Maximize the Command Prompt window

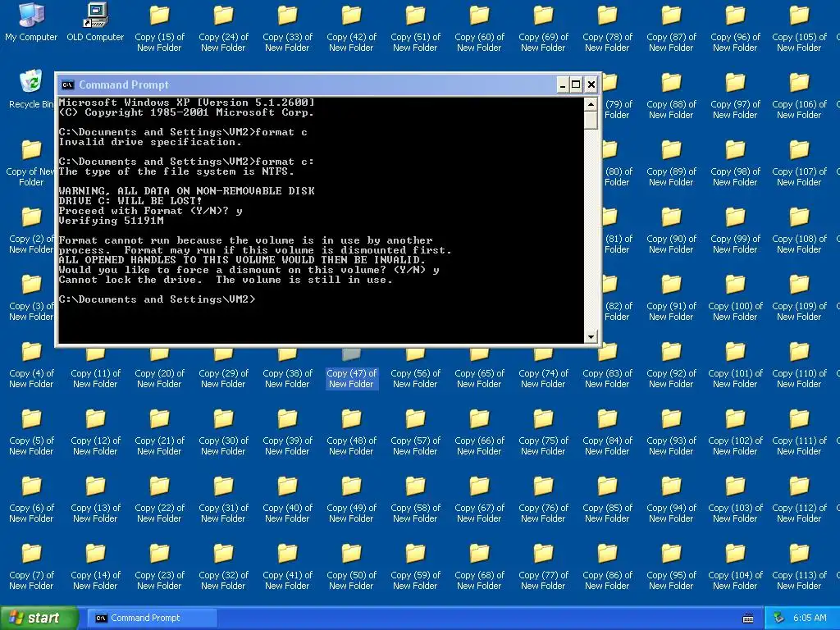(x=577, y=84)
